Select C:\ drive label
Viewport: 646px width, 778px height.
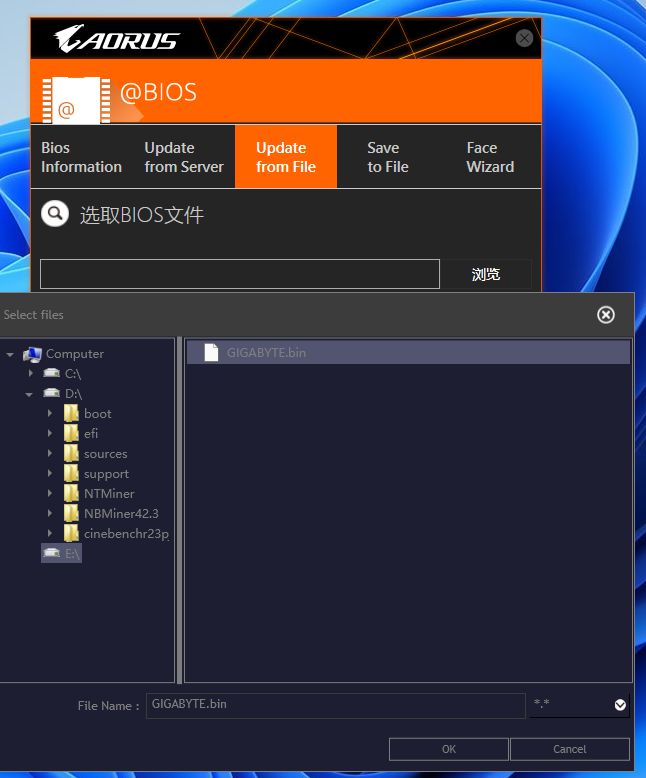coord(73,374)
